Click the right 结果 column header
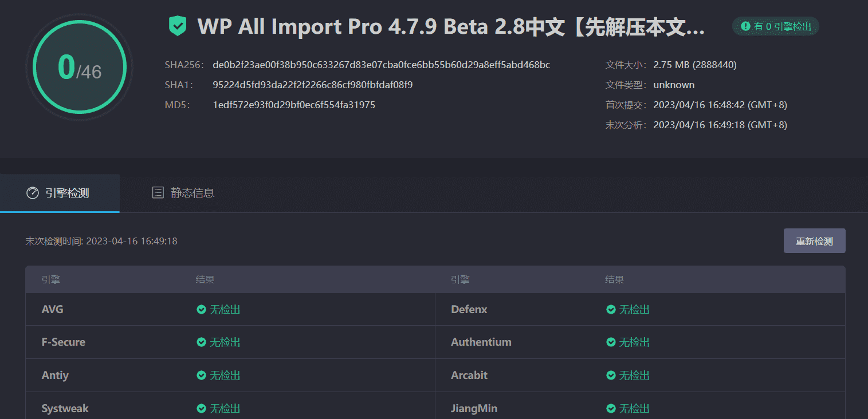Viewport: 868px width, 419px height. [x=615, y=280]
